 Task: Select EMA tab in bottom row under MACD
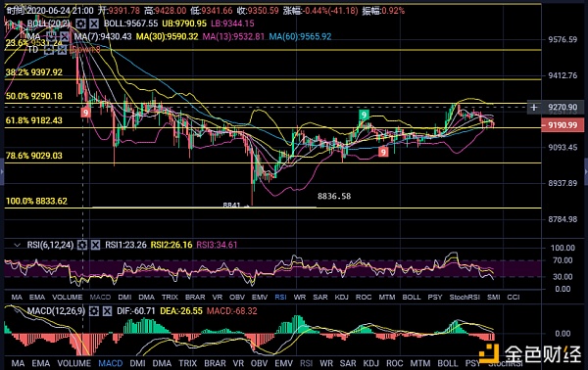tap(41, 363)
